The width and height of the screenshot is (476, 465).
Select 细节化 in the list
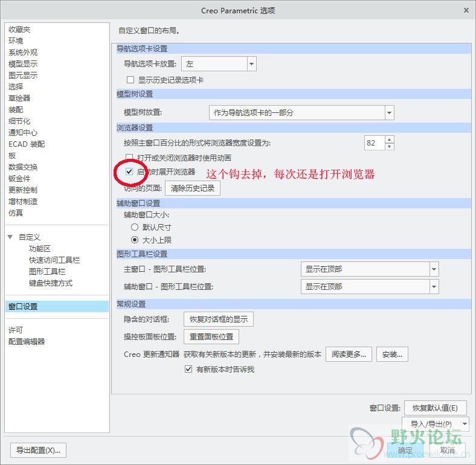pyautogui.click(x=19, y=121)
